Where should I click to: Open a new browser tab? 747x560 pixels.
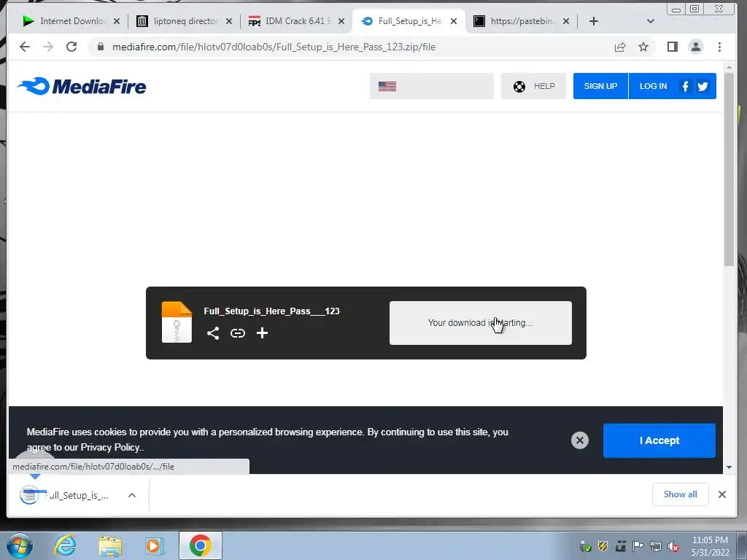(594, 21)
